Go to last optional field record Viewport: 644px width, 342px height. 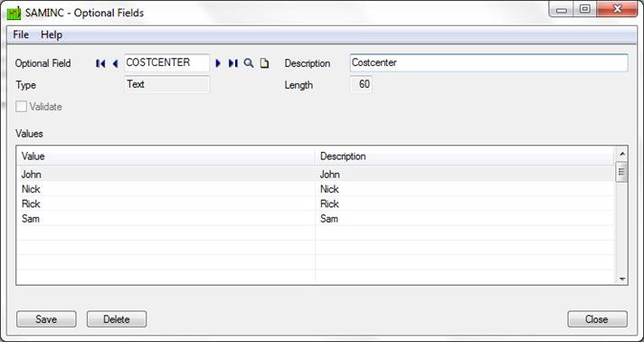pos(232,63)
